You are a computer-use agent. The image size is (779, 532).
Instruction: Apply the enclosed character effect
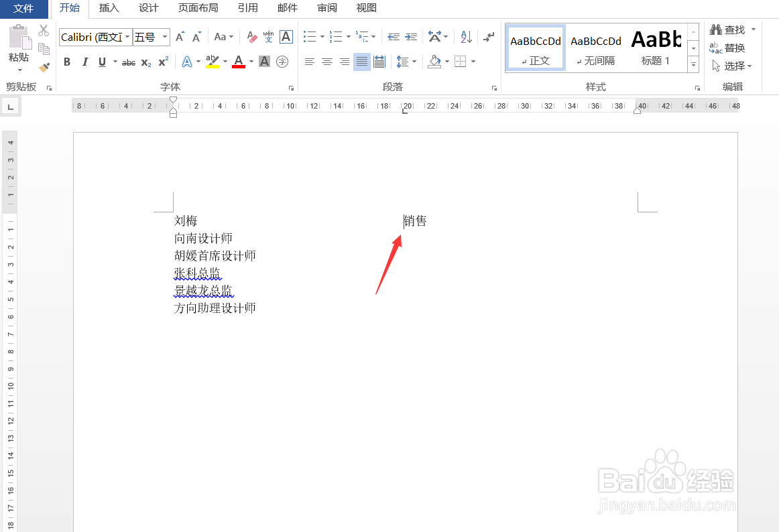click(282, 62)
